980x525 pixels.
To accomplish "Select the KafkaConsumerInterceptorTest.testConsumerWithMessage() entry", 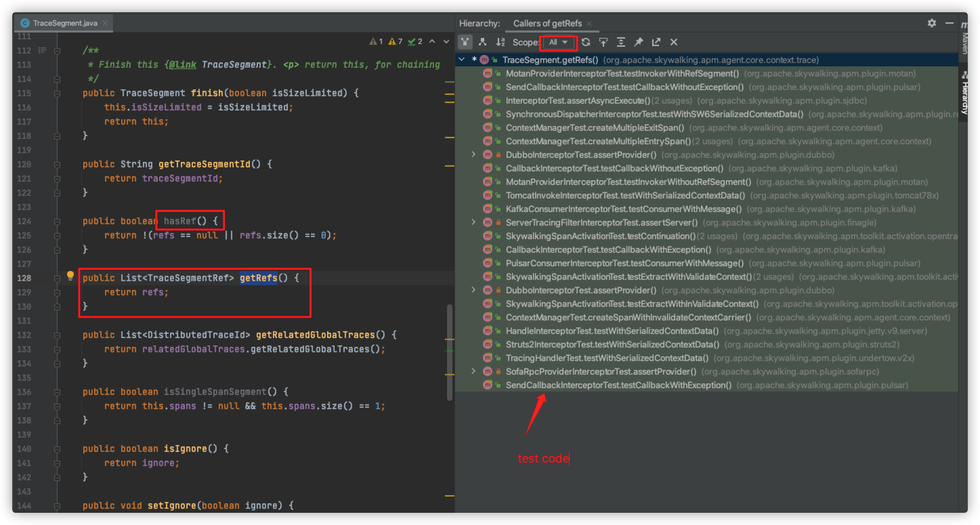I will pyautogui.click(x=623, y=209).
